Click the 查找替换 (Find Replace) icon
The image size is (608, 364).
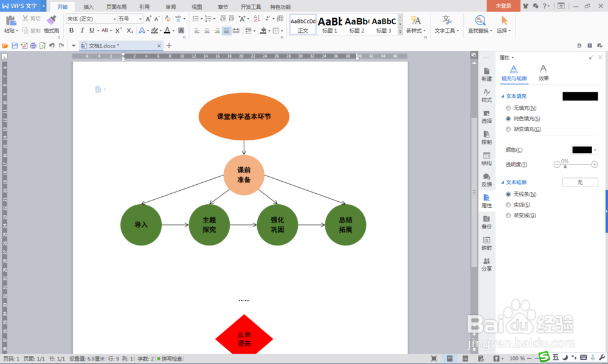click(480, 21)
